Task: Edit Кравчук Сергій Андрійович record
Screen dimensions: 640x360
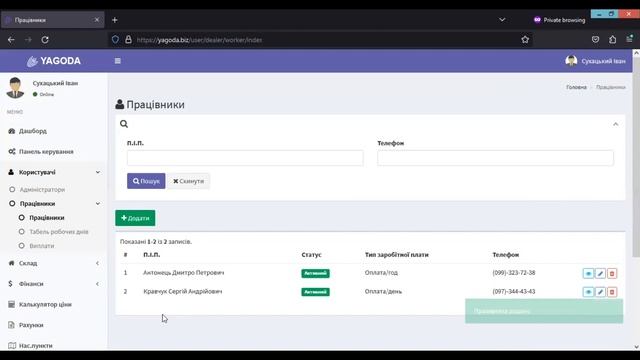Action: pos(600,292)
